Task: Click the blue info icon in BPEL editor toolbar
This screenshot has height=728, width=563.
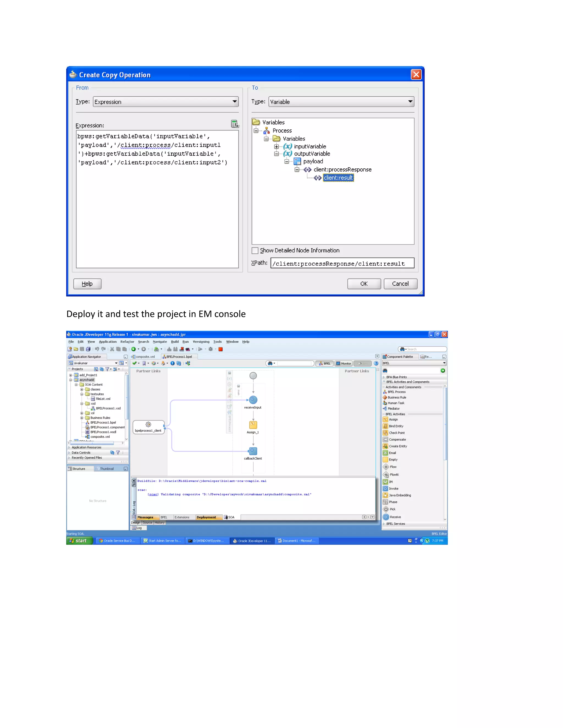Action: [172, 363]
